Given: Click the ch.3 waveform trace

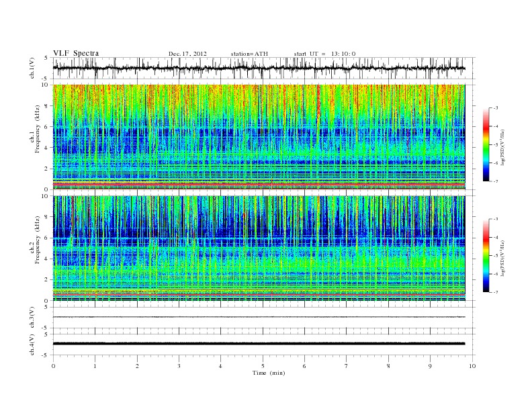Looking at the screenshot, I should 259,317.
